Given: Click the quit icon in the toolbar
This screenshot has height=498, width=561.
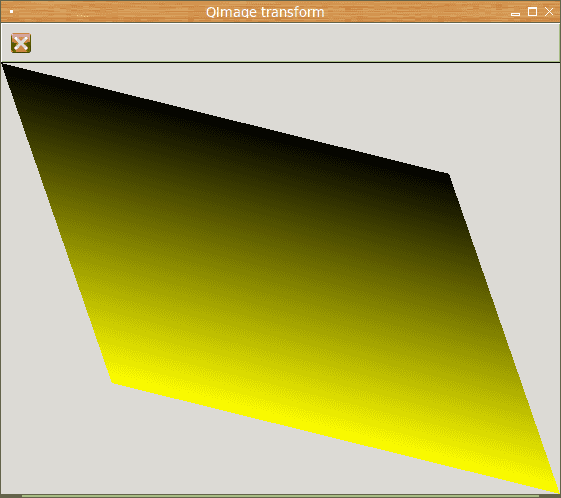Looking at the screenshot, I should coord(21,43).
